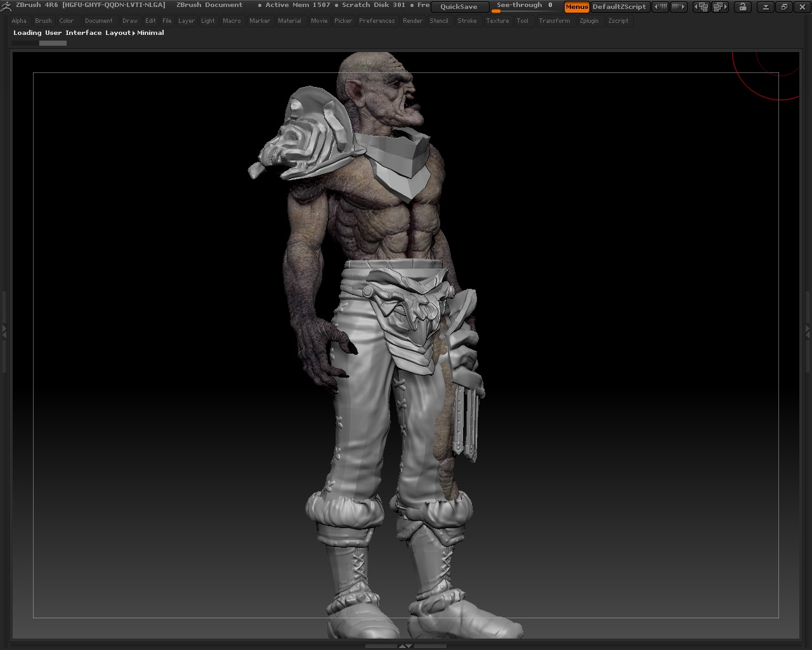
Task: Click the QuickSave button
Action: tap(459, 7)
